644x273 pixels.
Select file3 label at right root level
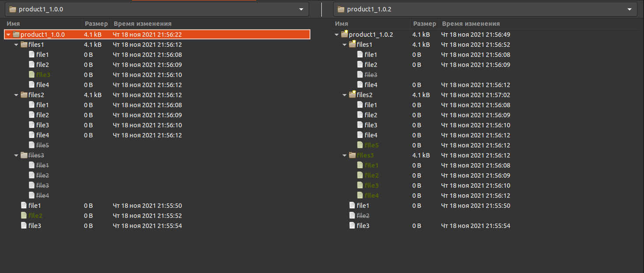point(363,226)
